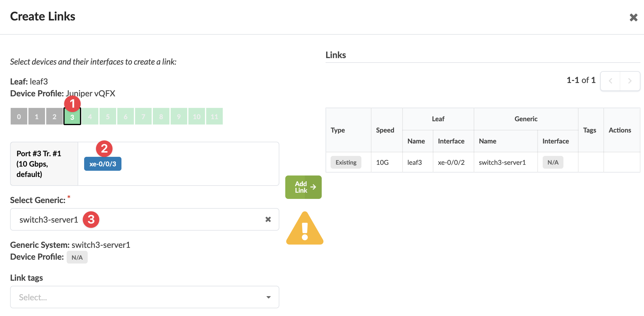Select leaf port 7
This screenshot has height=316, width=644.
pyautogui.click(x=143, y=116)
